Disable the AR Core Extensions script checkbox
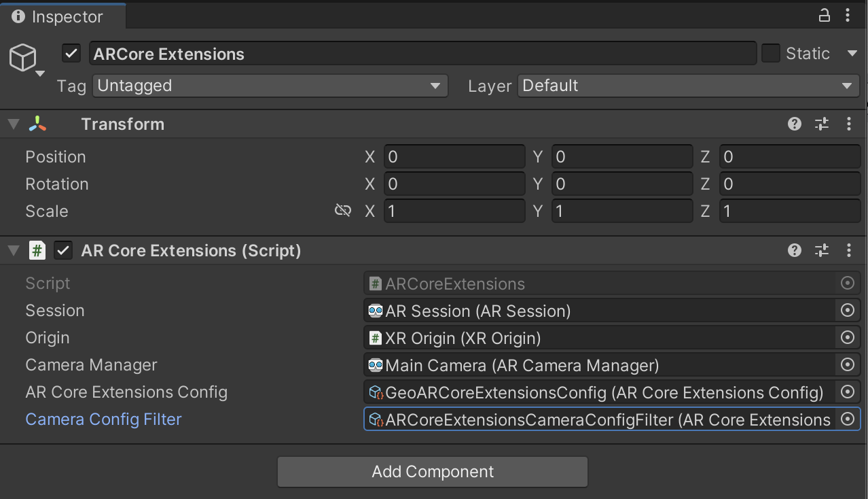 click(x=63, y=250)
